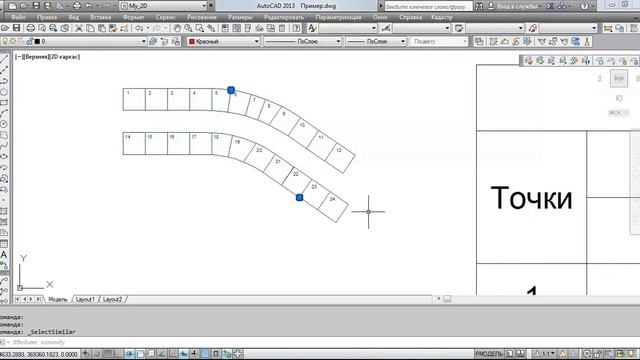Select the Rectangle draw tool
Viewport: 640px width, 360px height.
tap(4, 102)
